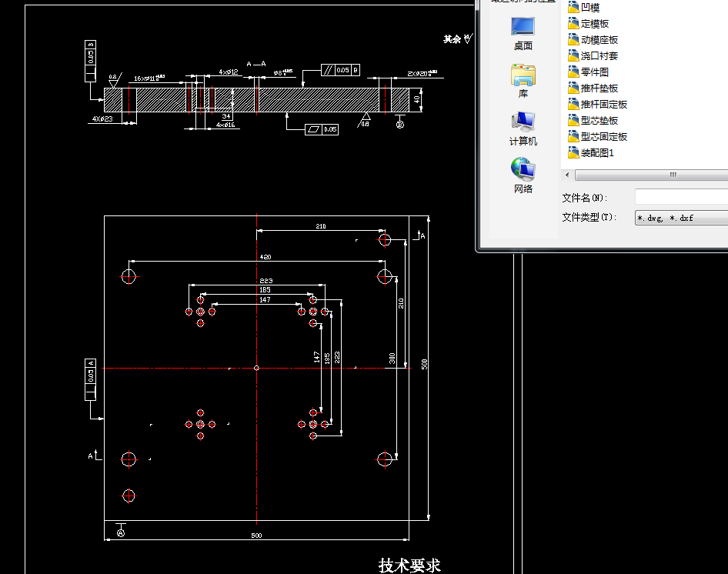This screenshot has height=574, width=728.
Task: Click the center point circle of plate
Action: click(256, 368)
